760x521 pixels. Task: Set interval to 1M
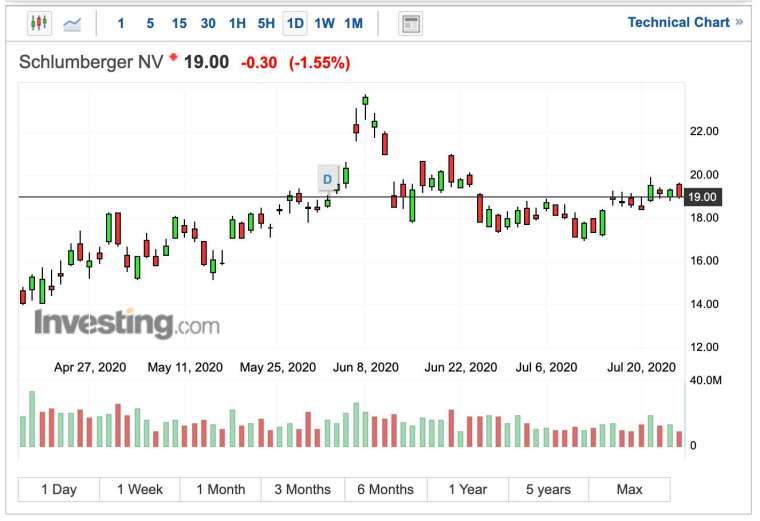pos(353,23)
